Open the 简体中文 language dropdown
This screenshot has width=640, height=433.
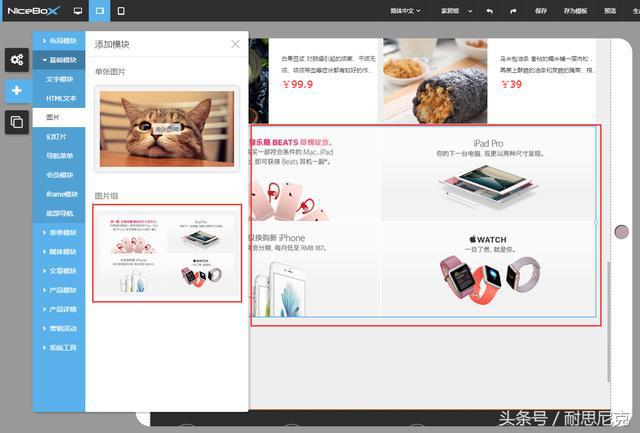click(406, 11)
